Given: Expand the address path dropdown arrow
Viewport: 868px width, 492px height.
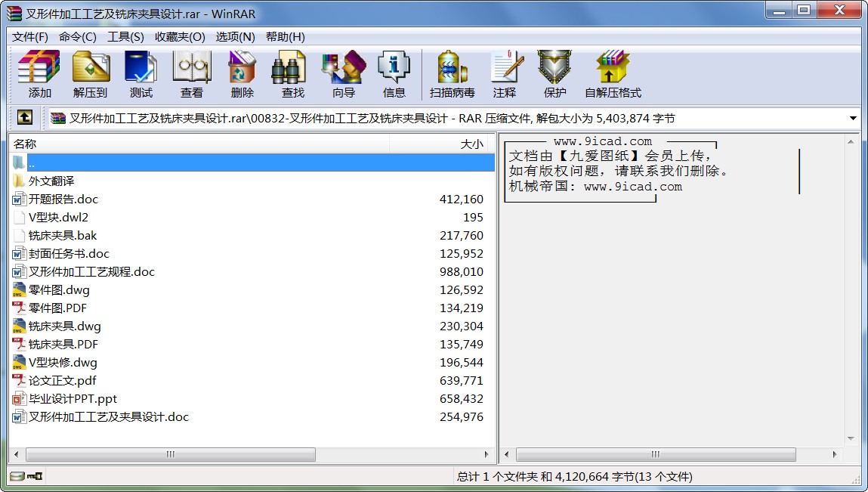Looking at the screenshot, I should click(x=853, y=118).
